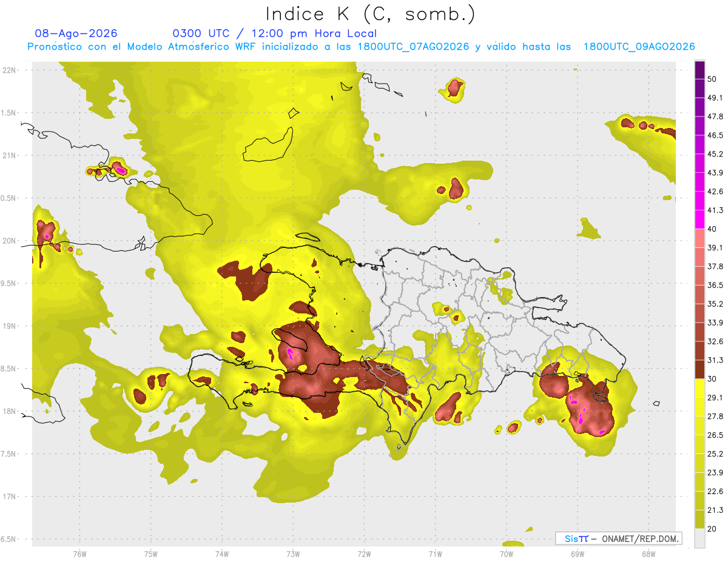Screen dimensions: 728x562
Task: Click the "1800UTC_07AGO2026" initialization time
Action: (x=414, y=47)
